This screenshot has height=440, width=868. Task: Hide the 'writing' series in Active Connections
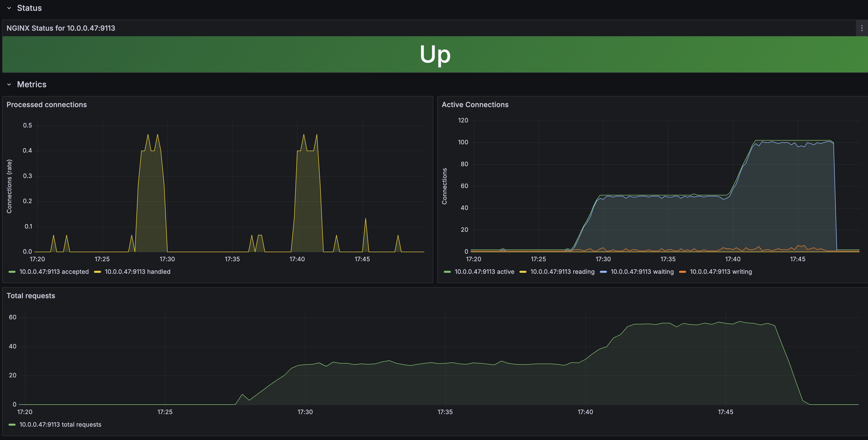pyautogui.click(x=721, y=272)
